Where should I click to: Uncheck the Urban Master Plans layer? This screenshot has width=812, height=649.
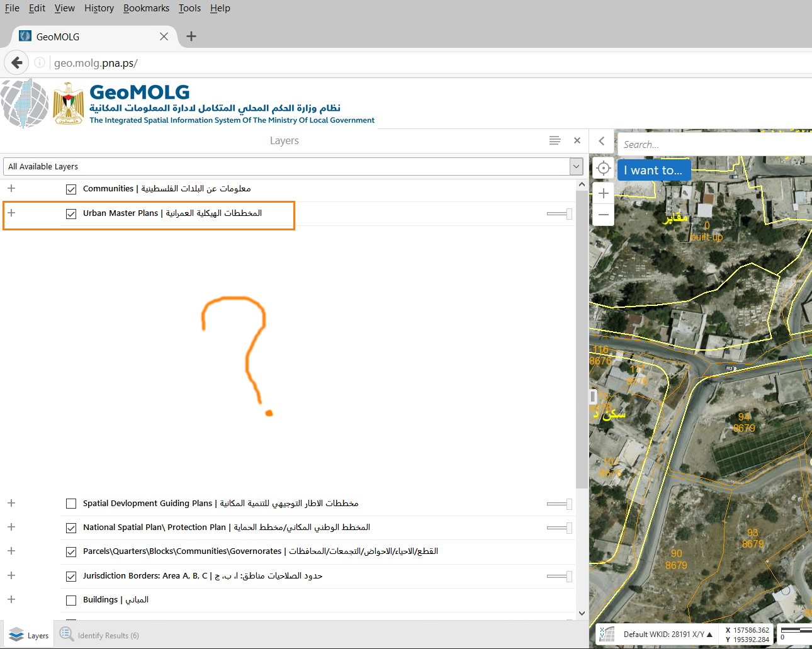point(71,213)
